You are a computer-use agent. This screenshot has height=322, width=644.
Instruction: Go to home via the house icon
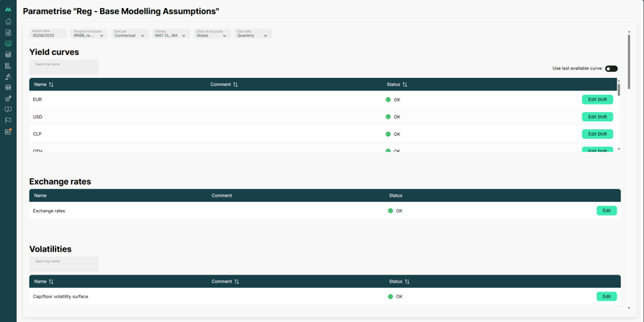(x=8, y=22)
